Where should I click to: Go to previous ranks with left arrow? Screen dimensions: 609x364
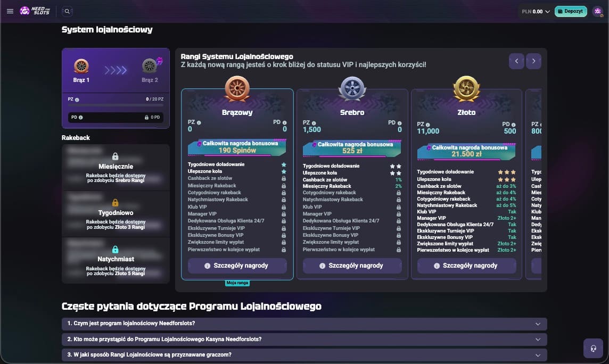[516, 61]
